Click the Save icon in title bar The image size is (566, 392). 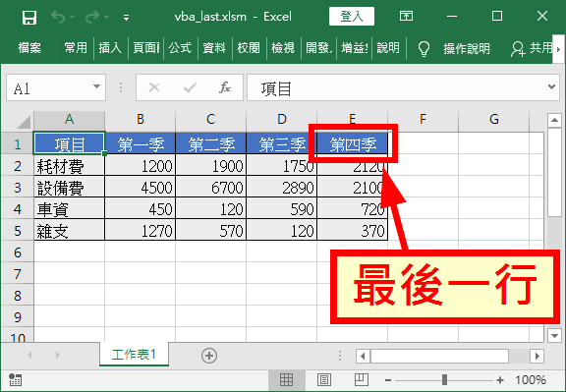pyautogui.click(x=29, y=17)
